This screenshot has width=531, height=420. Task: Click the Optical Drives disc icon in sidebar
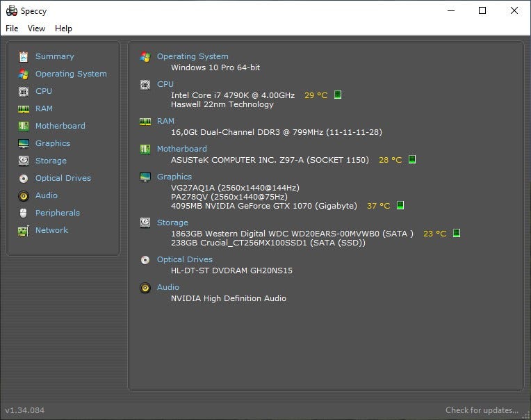[x=24, y=179]
